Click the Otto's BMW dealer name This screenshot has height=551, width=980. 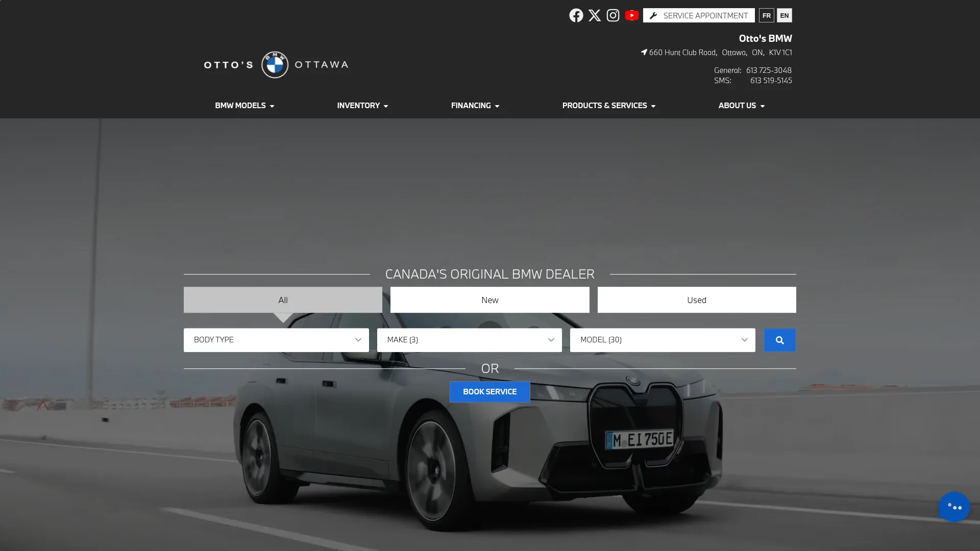(765, 38)
